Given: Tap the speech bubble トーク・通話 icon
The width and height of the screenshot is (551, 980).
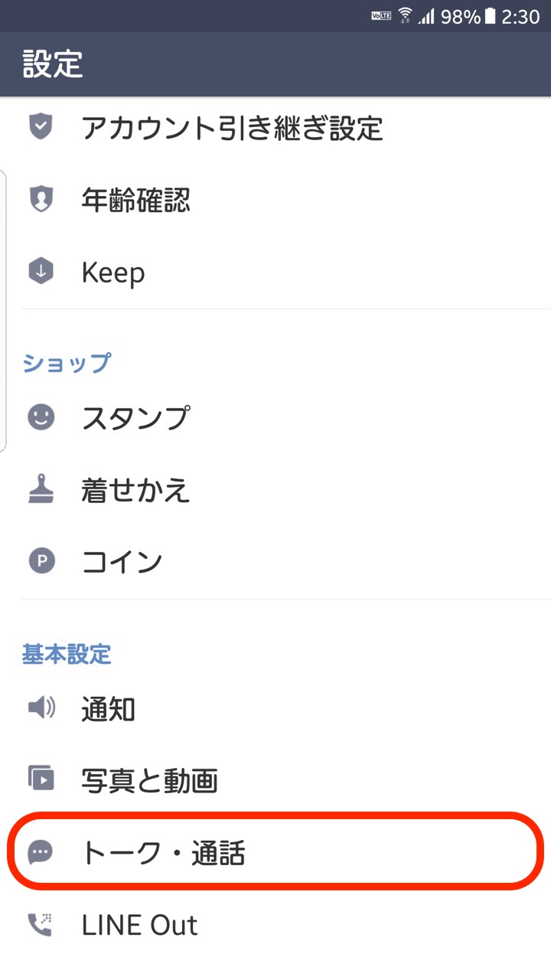Looking at the screenshot, I should pos(41,851).
